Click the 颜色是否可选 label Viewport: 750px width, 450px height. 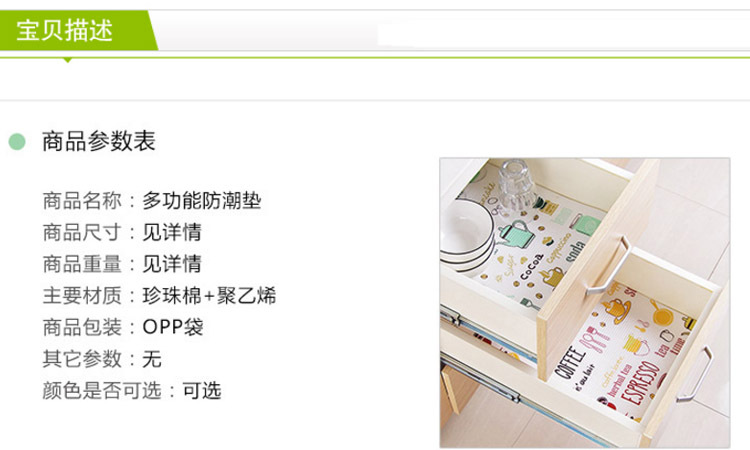pyautogui.click(x=102, y=391)
